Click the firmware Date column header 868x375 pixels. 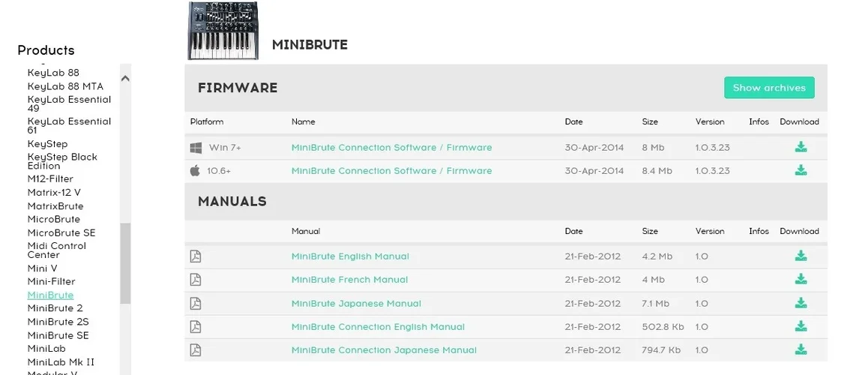point(573,121)
